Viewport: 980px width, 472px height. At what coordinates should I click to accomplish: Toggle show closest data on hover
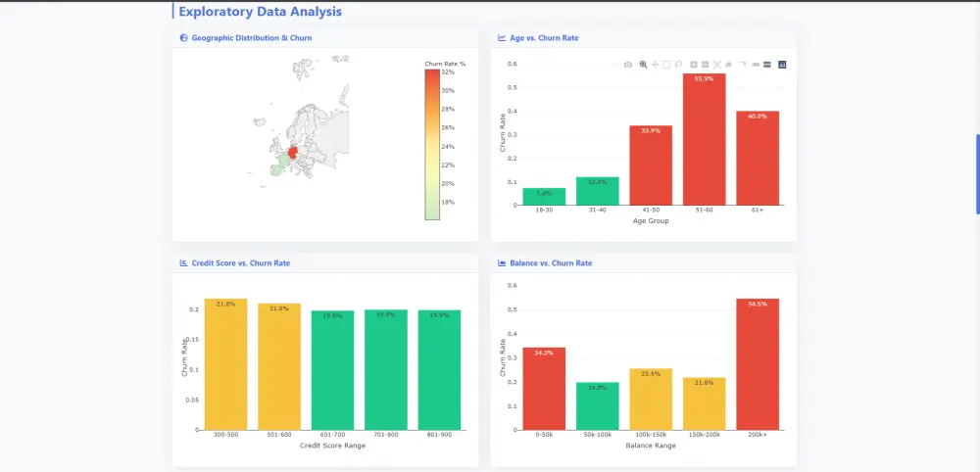point(756,65)
